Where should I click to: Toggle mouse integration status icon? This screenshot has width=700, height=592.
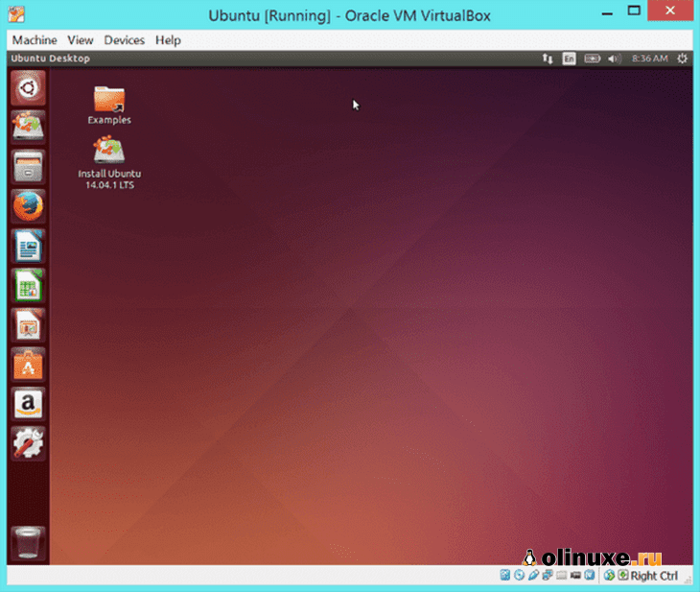click(609, 575)
